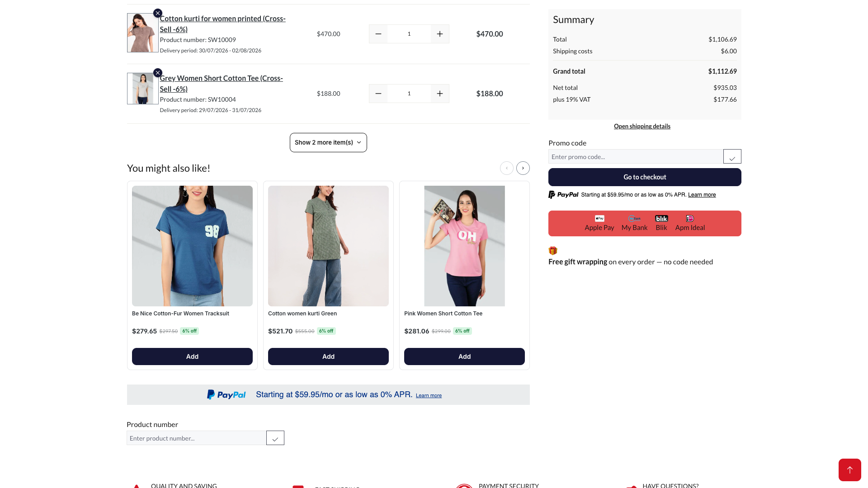Viewport: 868px width, 488px height.
Task: Remove Grey Women Short Cotton Tee item
Action: point(157,73)
